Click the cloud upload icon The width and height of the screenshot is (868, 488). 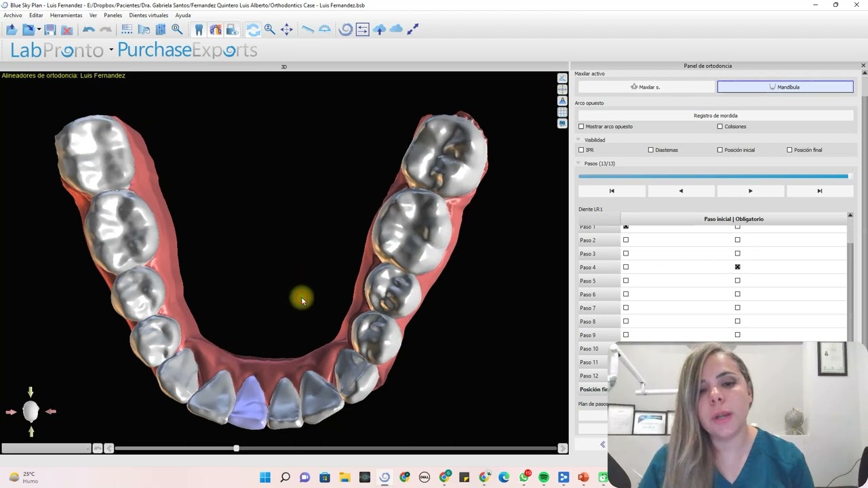coord(379,29)
